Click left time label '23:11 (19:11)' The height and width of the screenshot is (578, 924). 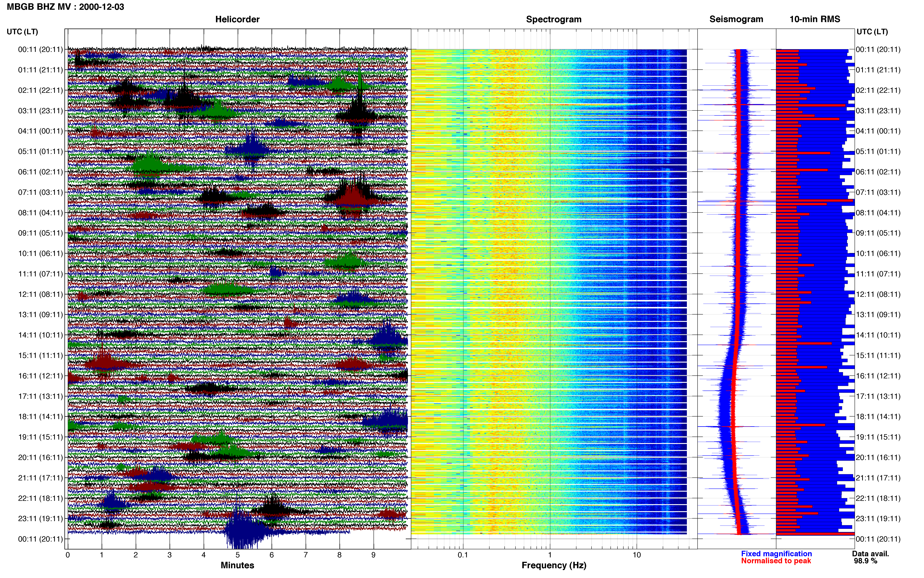tap(41, 519)
